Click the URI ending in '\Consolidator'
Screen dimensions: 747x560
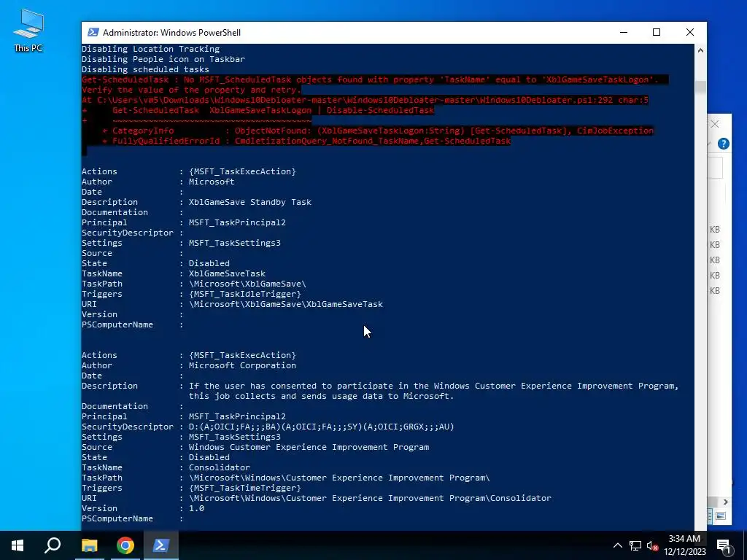click(x=370, y=498)
